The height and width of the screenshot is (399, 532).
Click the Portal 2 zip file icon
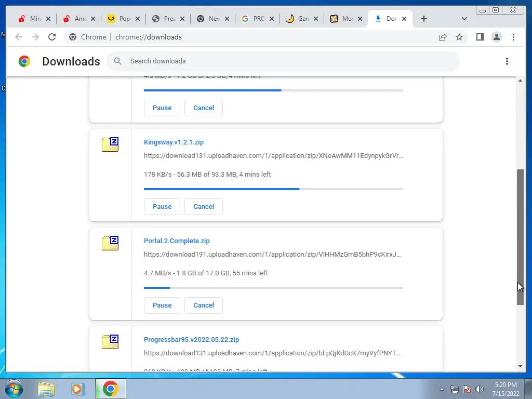110,243
